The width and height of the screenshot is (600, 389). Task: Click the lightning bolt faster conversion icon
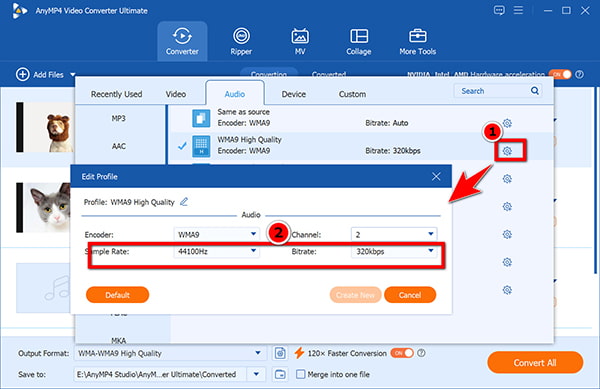tap(299, 353)
